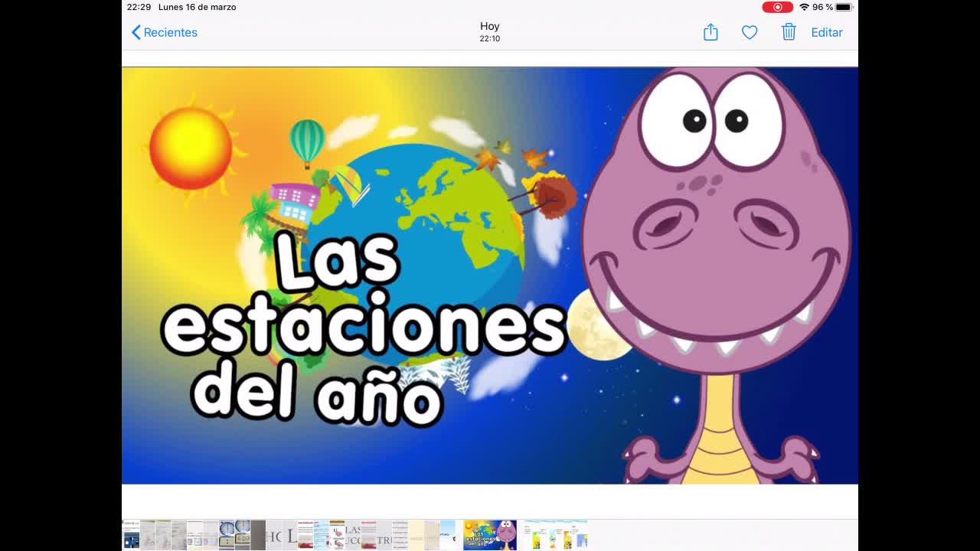Tap the 'Hoy 22:10' photo title
This screenshot has height=551, width=980.
tap(490, 31)
